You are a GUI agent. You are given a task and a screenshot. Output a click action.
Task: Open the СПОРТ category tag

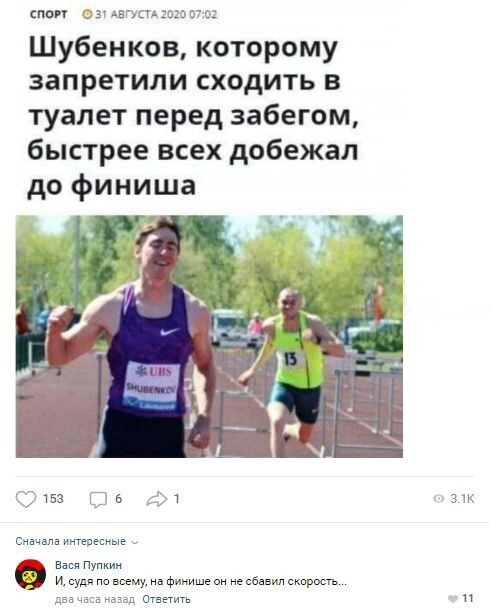coord(48,14)
